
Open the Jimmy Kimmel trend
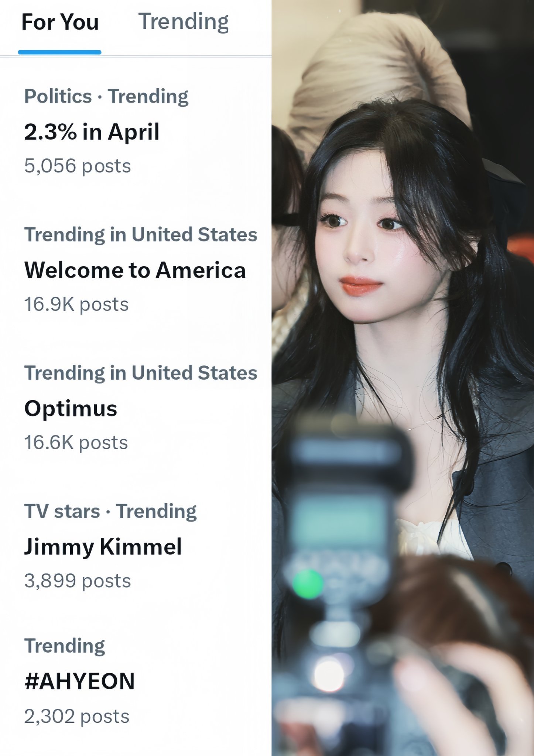tap(103, 547)
